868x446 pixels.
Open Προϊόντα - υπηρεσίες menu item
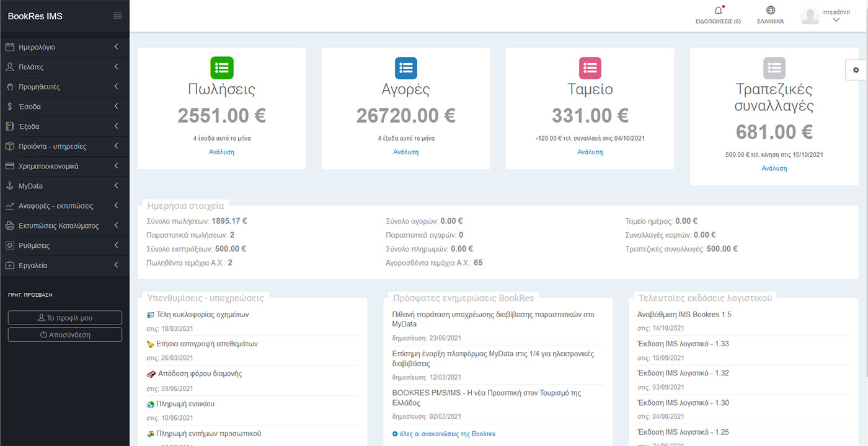click(64, 146)
